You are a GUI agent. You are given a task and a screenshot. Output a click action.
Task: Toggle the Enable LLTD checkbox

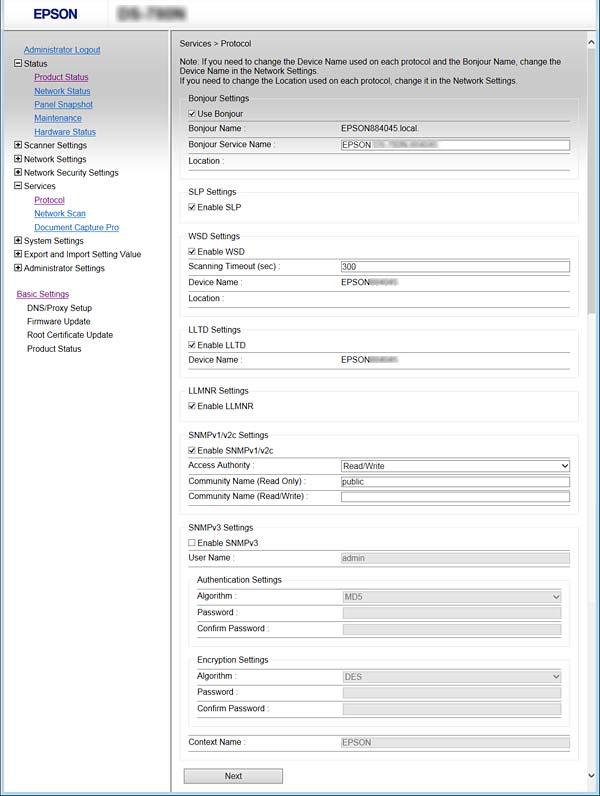click(x=192, y=345)
